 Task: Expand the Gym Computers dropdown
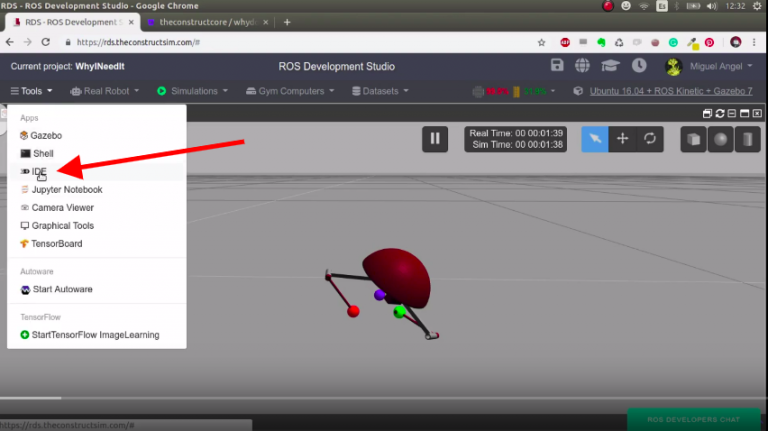[x=290, y=91]
